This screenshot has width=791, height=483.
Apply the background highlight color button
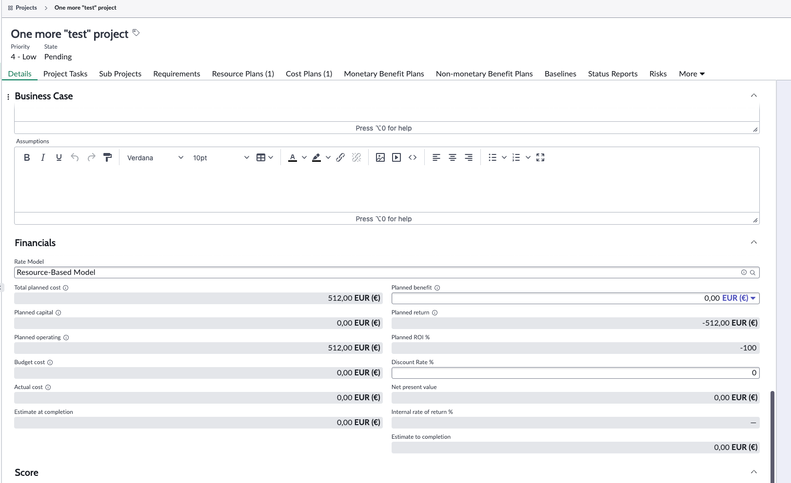point(316,157)
